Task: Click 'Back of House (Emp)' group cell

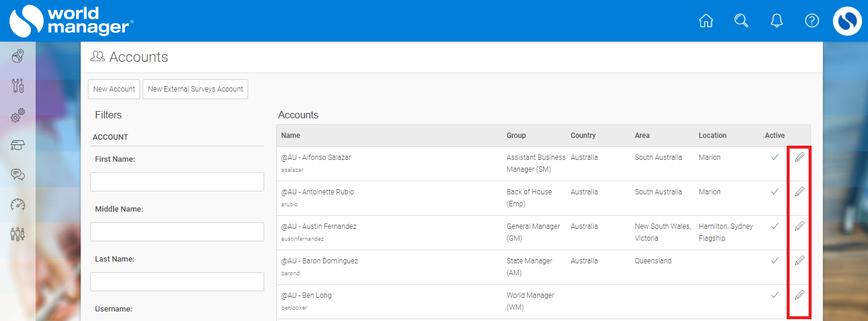Action: (529, 198)
